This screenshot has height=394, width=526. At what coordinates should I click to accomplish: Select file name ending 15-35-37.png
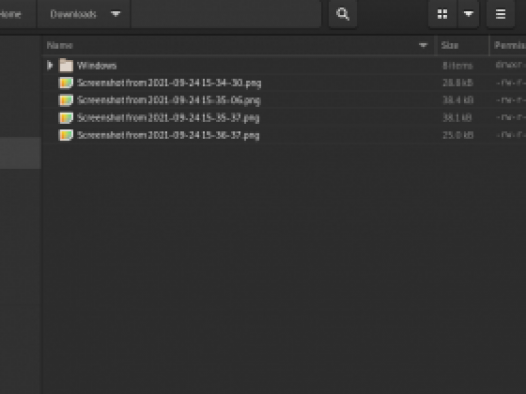click(168, 118)
